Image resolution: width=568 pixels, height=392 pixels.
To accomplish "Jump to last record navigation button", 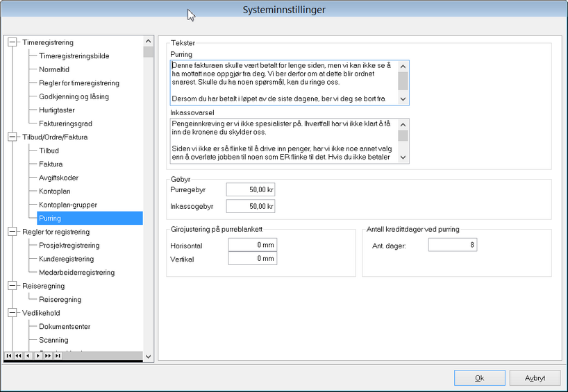I will (x=58, y=356).
